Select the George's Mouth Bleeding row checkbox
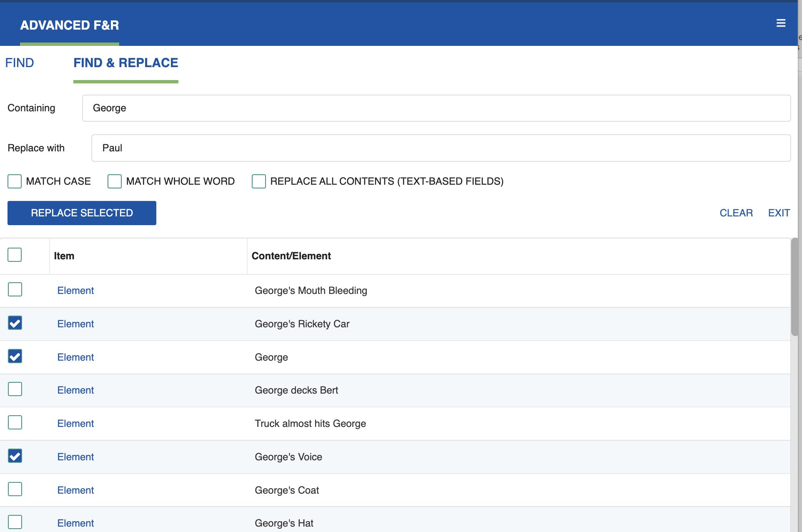Image resolution: width=802 pixels, height=532 pixels. tap(15, 289)
